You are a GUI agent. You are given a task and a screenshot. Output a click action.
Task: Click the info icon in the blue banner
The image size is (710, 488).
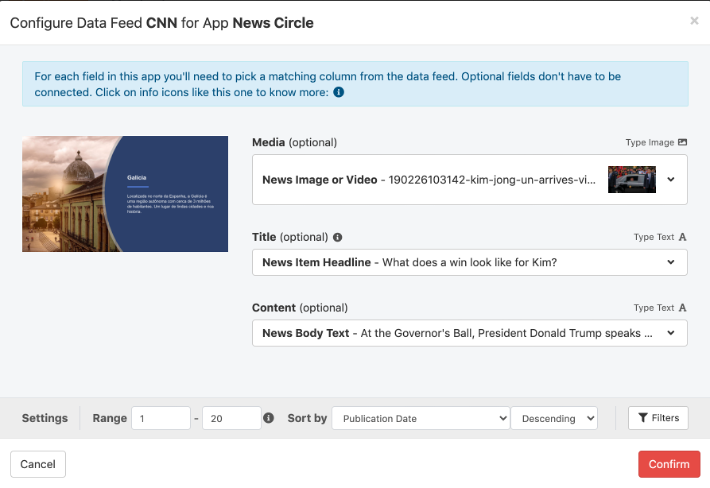click(339, 92)
